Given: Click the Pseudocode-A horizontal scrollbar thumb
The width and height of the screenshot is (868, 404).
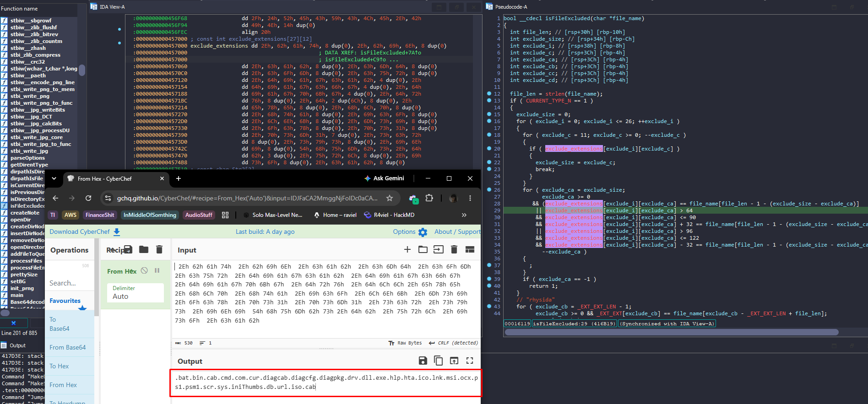Looking at the screenshot, I should pyautogui.click(x=671, y=332).
